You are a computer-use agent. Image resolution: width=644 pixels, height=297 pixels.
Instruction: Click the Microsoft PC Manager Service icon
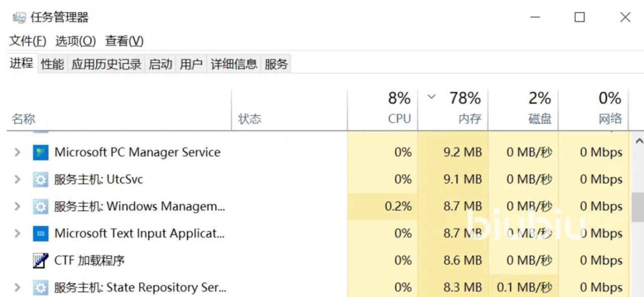coord(41,153)
